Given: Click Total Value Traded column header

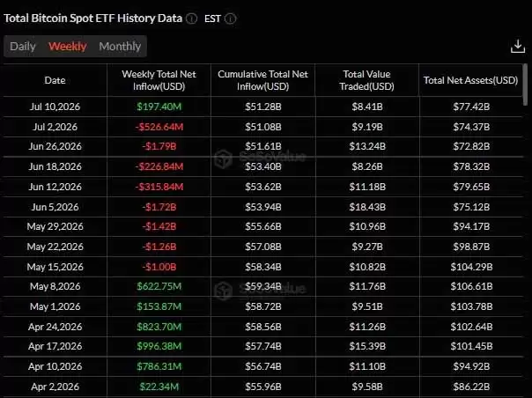Looking at the screenshot, I should click(366, 80).
